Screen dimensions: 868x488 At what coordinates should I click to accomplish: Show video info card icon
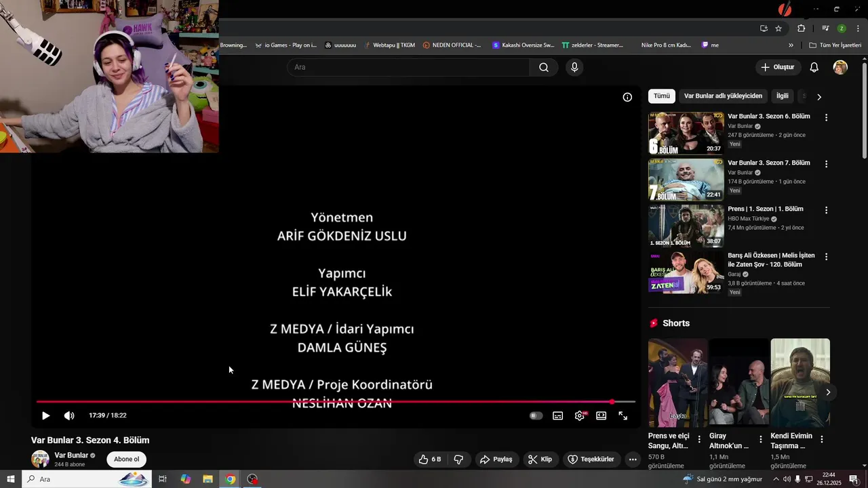tap(627, 97)
